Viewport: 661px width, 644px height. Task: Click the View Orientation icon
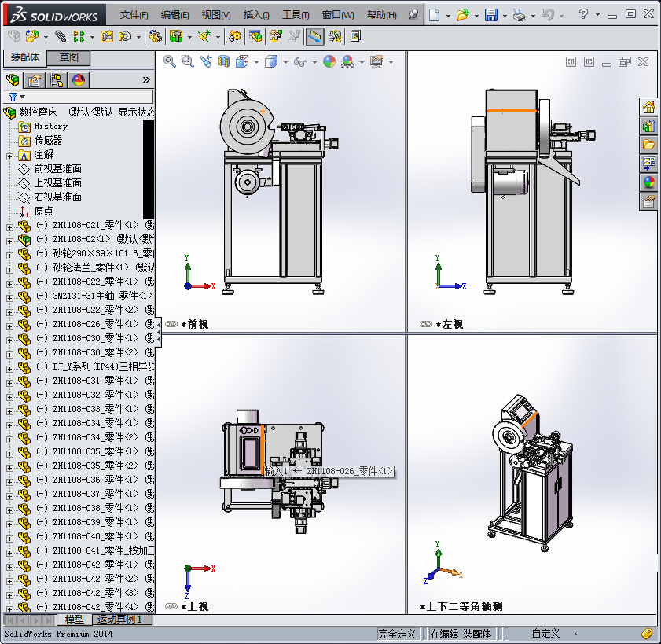(x=242, y=62)
